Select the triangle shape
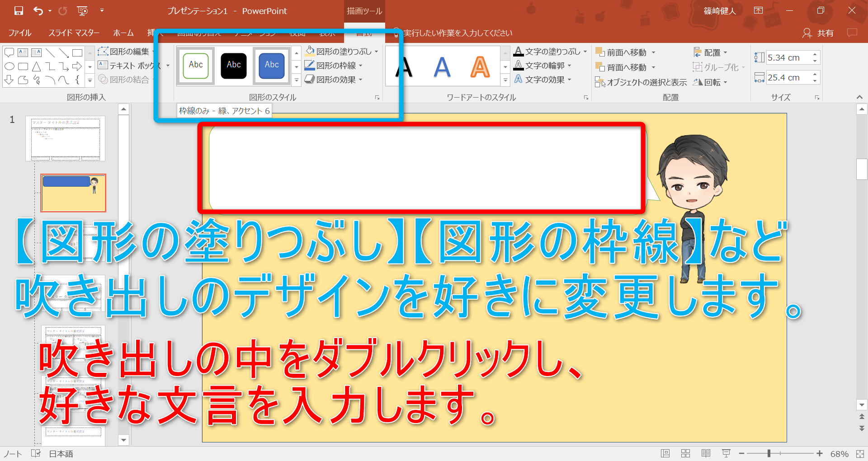The image size is (868, 461). (36, 66)
